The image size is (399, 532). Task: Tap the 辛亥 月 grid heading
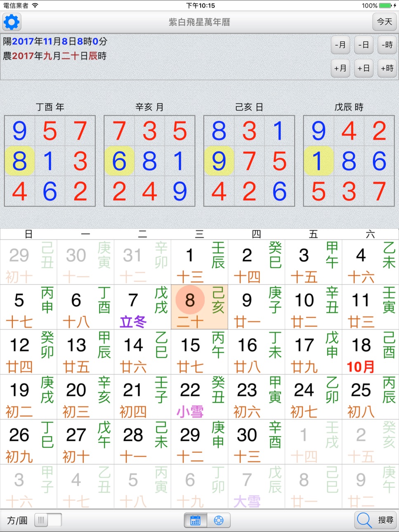[x=149, y=107]
